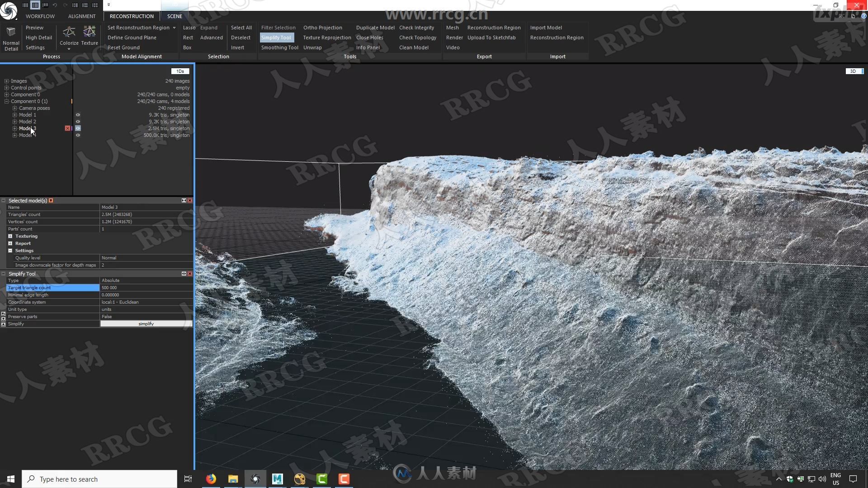
Task: Open Task View in the taskbar
Action: [188, 479]
